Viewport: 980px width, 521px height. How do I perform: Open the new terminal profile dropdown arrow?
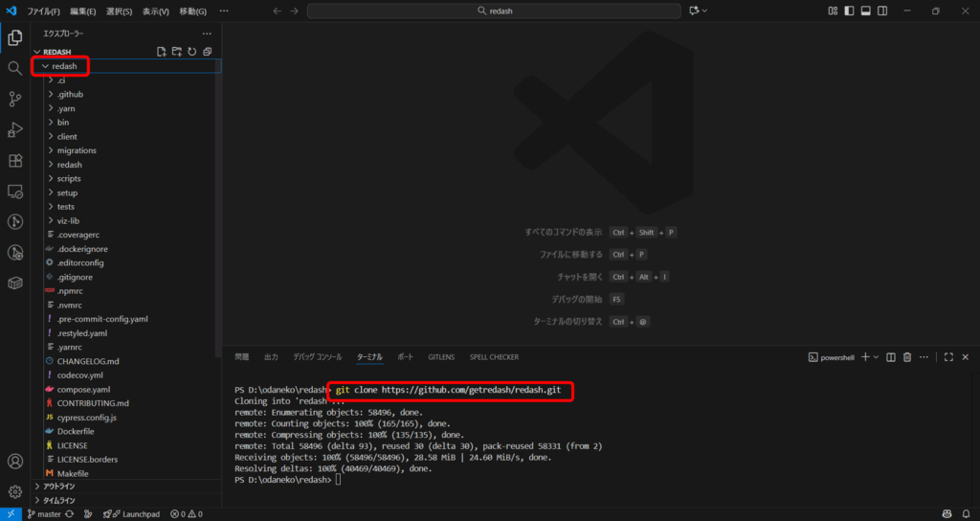click(x=877, y=357)
